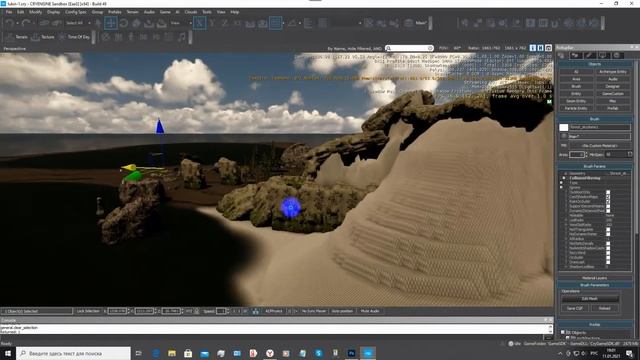The width and height of the screenshot is (640, 360).
Task: Click the Edit Mesh button
Action: tap(590, 299)
